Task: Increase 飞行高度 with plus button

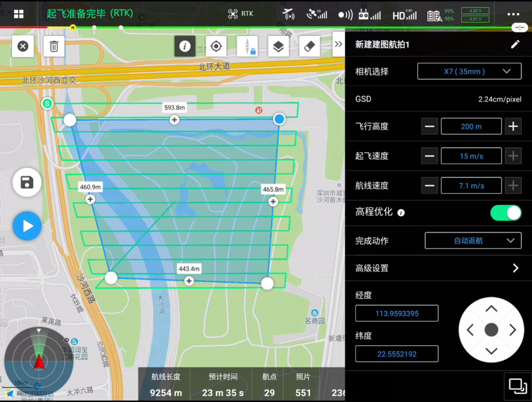Action: pyautogui.click(x=513, y=127)
